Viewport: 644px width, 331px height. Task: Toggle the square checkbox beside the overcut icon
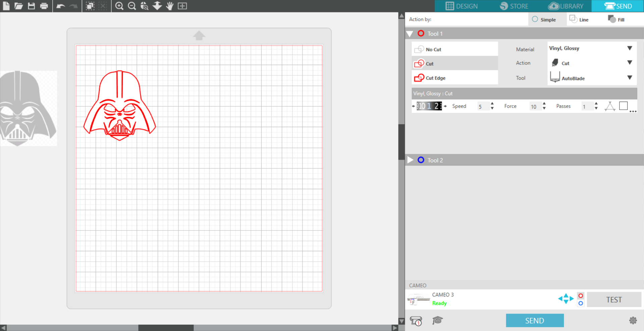[x=624, y=106]
